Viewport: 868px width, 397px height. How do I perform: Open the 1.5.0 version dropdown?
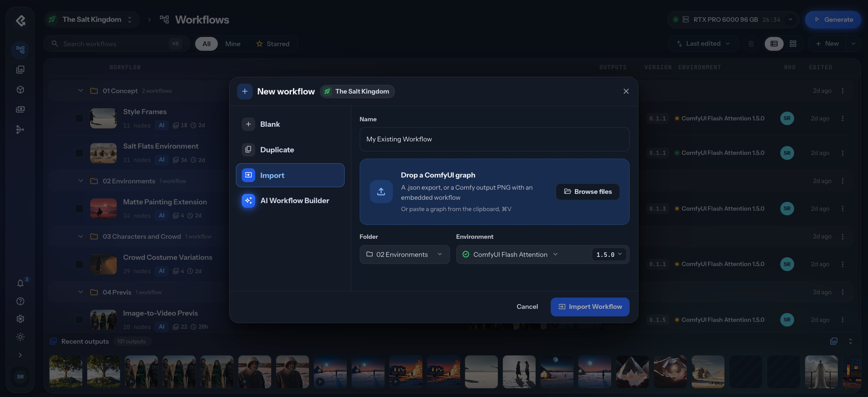point(609,255)
